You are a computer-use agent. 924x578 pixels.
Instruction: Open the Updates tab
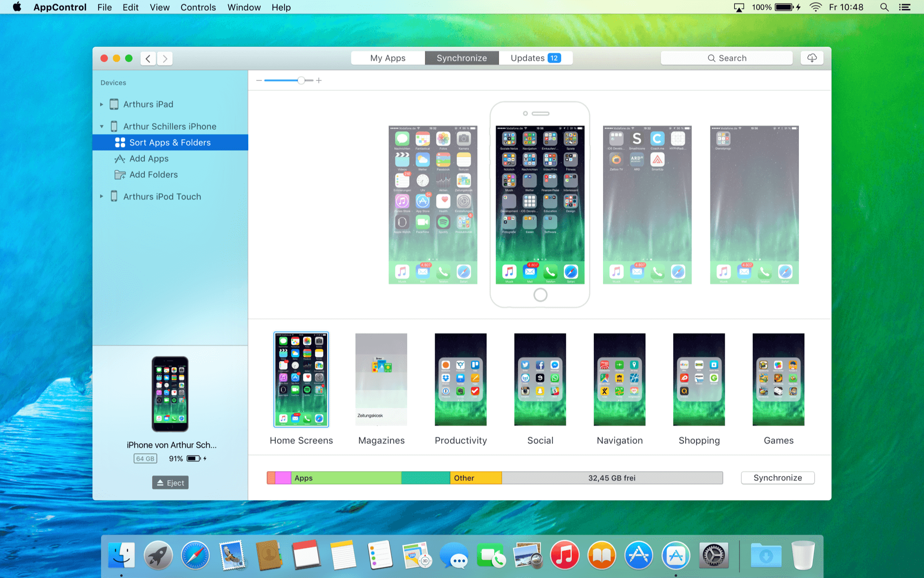pos(535,58)
